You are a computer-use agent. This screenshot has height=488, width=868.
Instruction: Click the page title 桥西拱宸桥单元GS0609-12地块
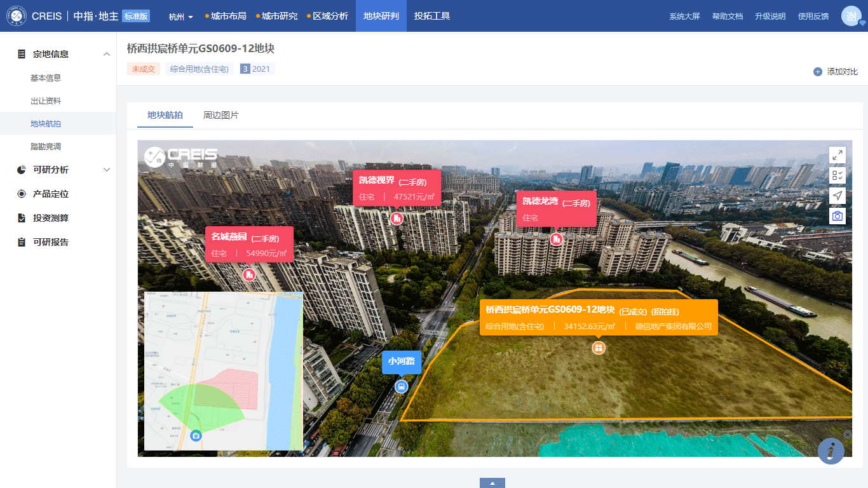[x=201, y=49]
